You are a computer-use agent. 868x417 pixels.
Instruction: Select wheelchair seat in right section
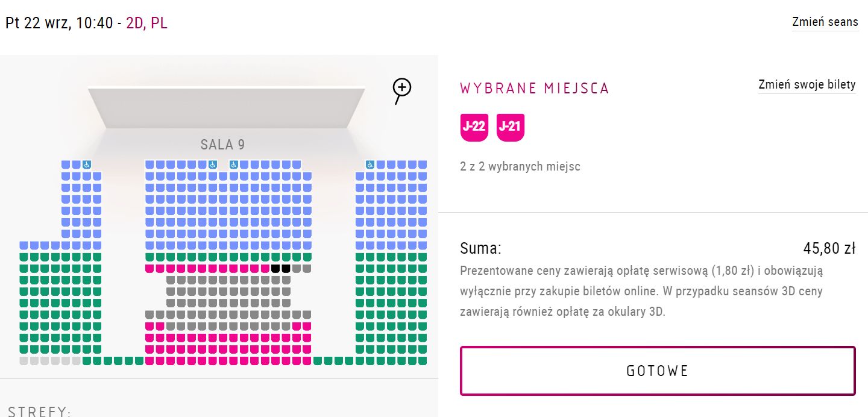coord(370,165)
